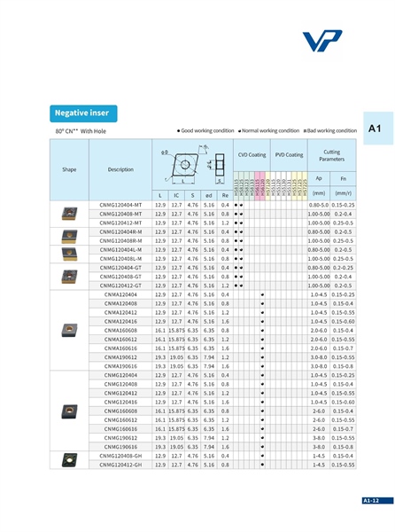Screen dimensions: 395x532
Task: Click the PVD Coating column header
Action: [289, 155]
